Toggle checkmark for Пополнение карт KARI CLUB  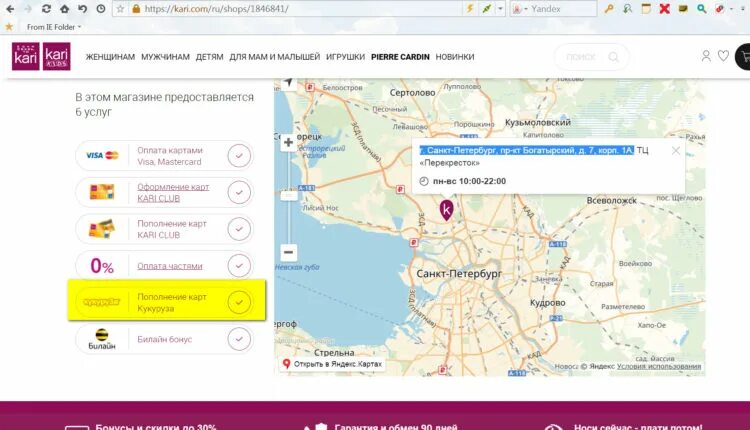(x=239, y=229)
